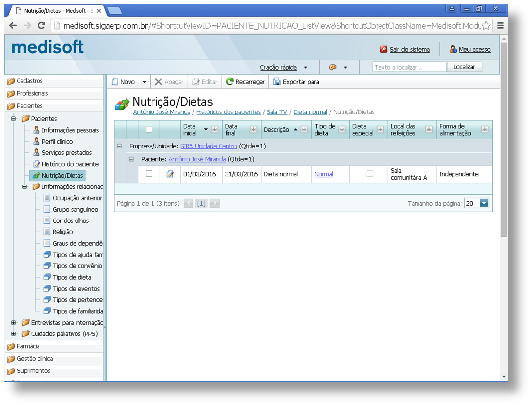
Task: Open the Criação rápida dropdown arrow
Action: coord(305,68)
